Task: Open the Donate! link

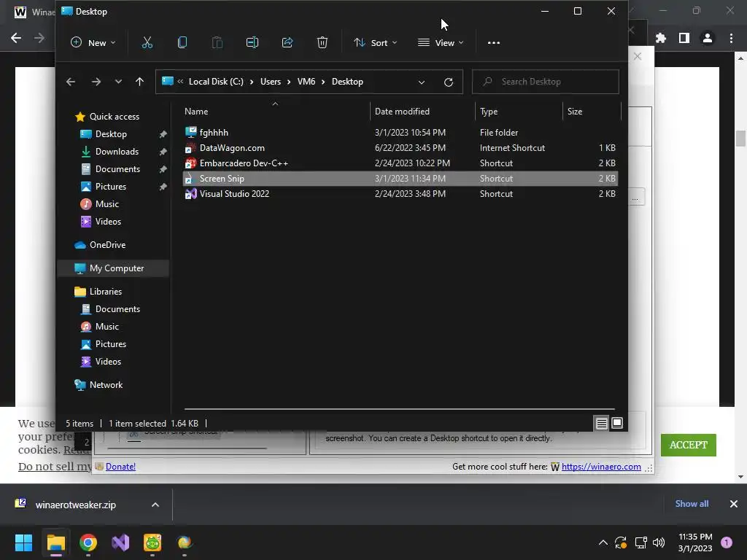Action: click(x=120, y=467)
